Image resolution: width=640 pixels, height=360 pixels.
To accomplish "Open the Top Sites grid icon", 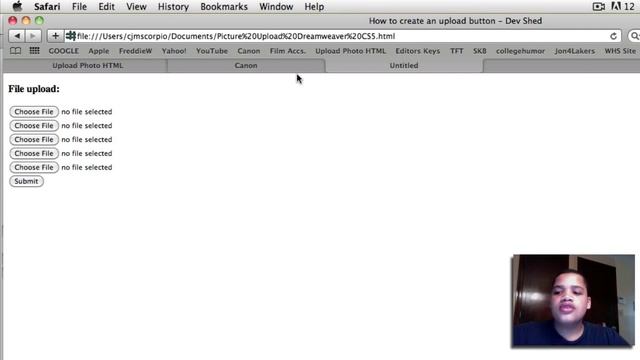I will pos(34,51).
